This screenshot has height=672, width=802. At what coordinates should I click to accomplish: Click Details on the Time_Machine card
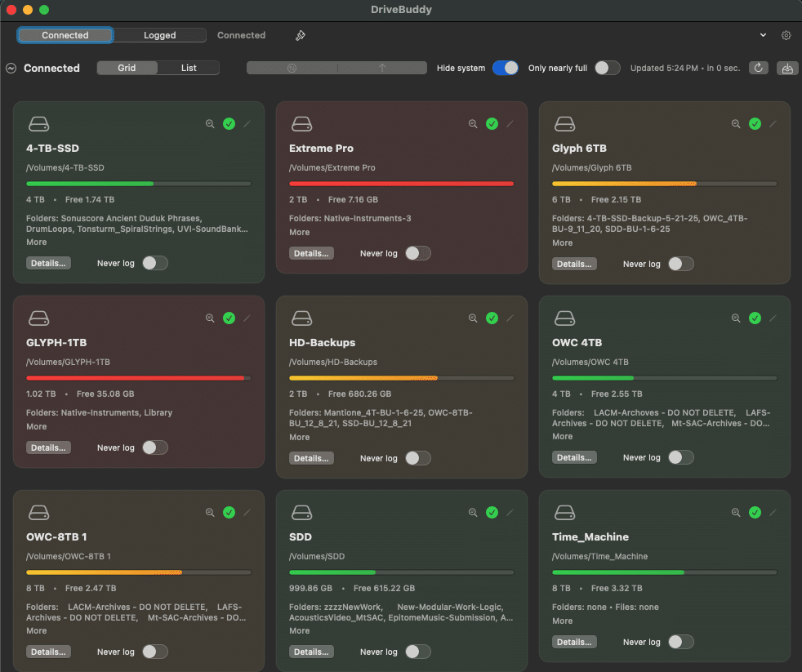pyautogui.click(x=574, y=642)
